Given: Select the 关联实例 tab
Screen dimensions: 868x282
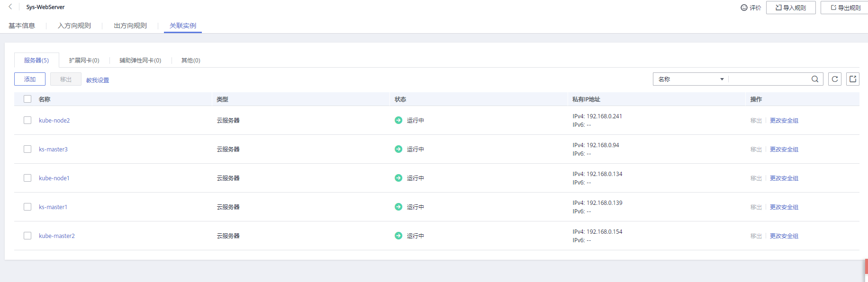Looking at the screenshot, I should click(183, 26).
